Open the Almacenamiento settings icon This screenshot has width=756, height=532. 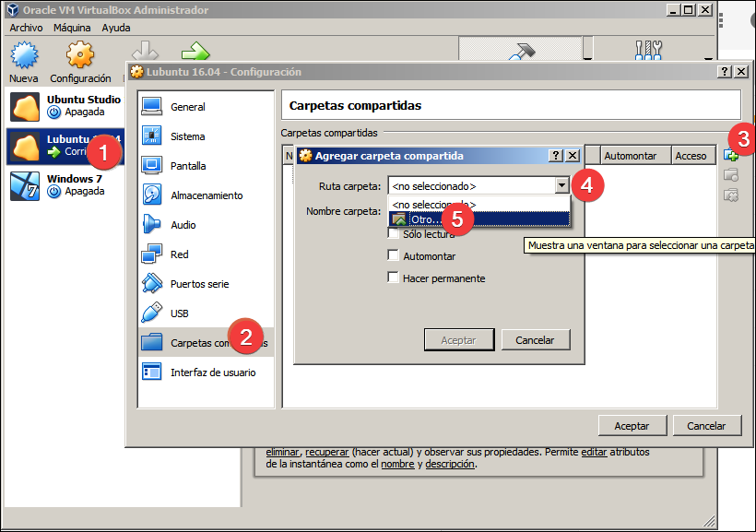[x=153, y=195]
